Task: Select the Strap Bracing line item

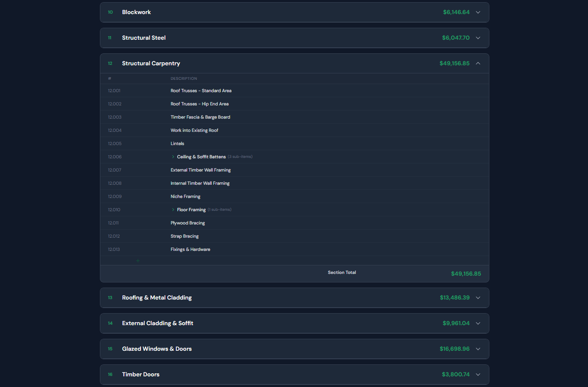Action: point(295,236)
